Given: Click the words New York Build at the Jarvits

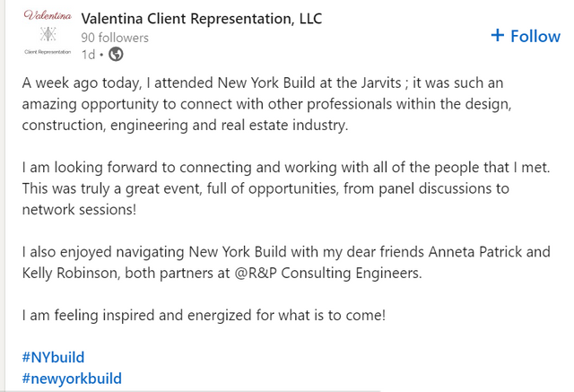Looking at the screenshot, I should [x=309, y=83].
